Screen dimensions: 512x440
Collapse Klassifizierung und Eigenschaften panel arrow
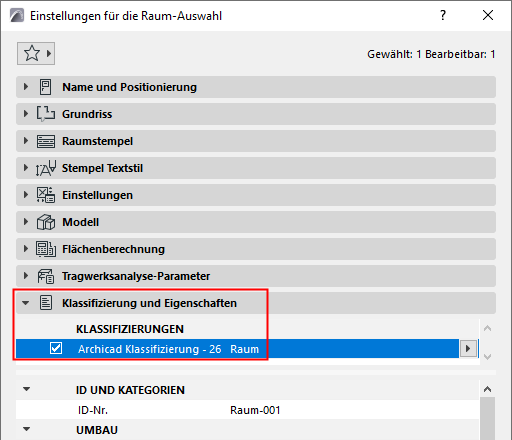coord(26,303)
